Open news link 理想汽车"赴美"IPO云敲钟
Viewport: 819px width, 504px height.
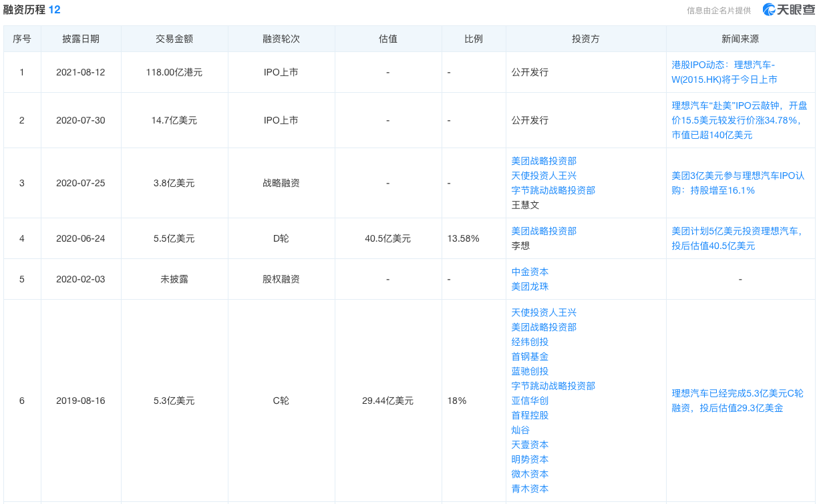[740, 120]
